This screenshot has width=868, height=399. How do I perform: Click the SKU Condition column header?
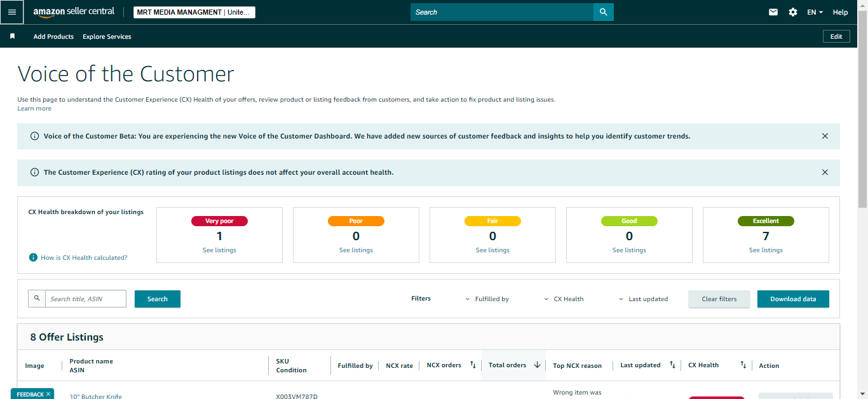(292, 365)
